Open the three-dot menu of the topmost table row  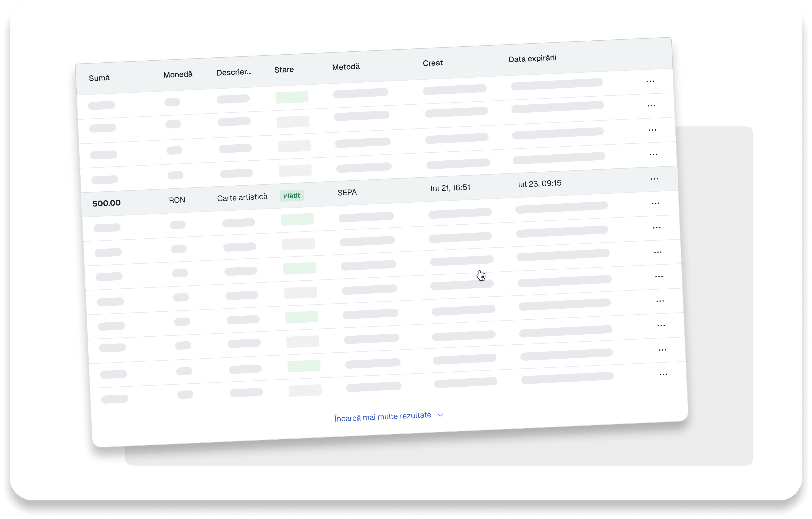(x=650, y=81)
